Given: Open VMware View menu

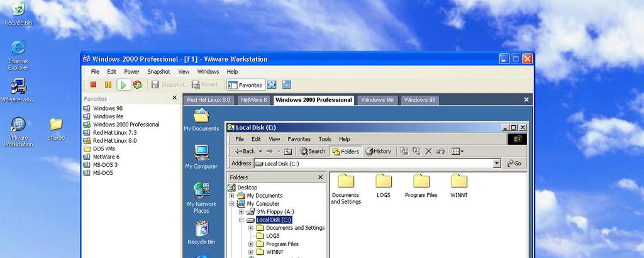Looking at the screenshot, I should pos(184,72).
